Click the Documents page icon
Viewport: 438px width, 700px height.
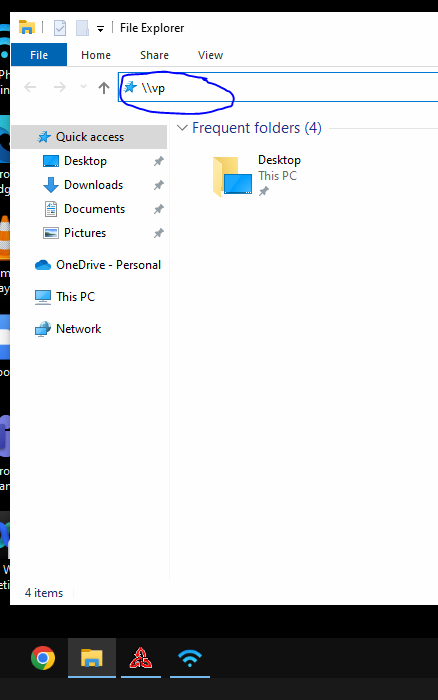tap(50, 209)
